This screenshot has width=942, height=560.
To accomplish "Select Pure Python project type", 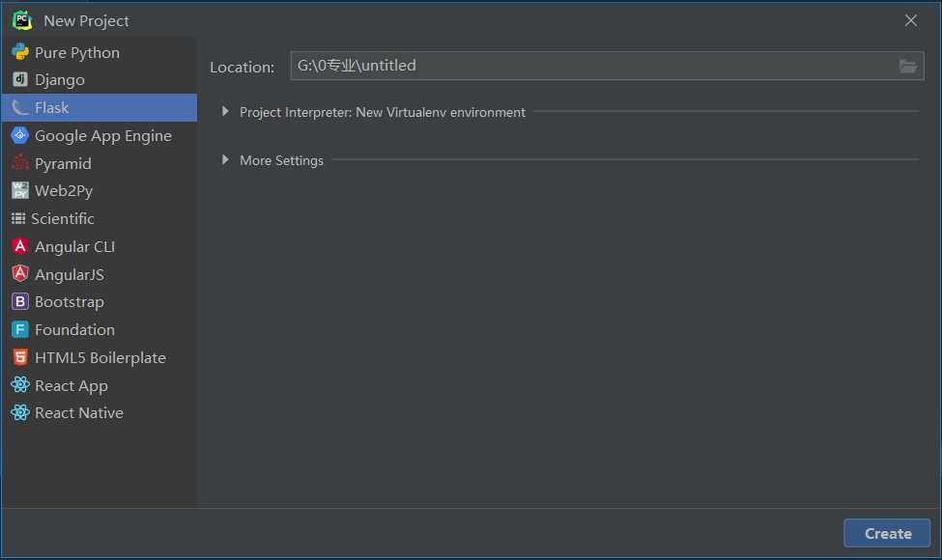I will point(99,52).
